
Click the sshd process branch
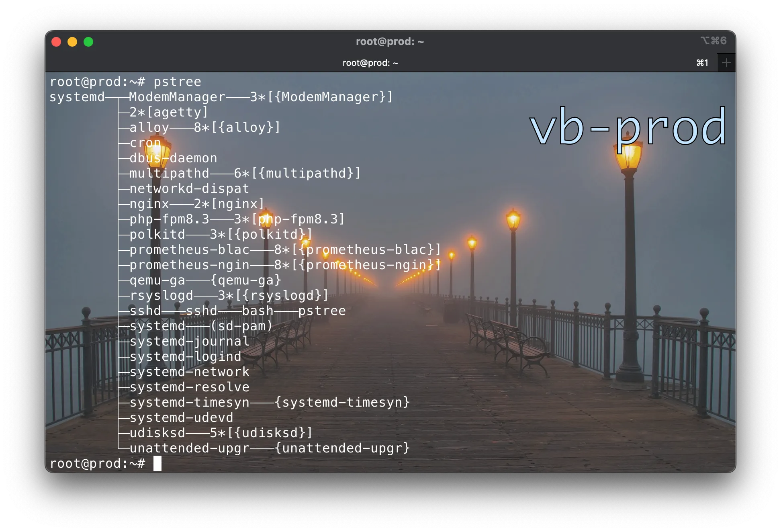point(145,311)
